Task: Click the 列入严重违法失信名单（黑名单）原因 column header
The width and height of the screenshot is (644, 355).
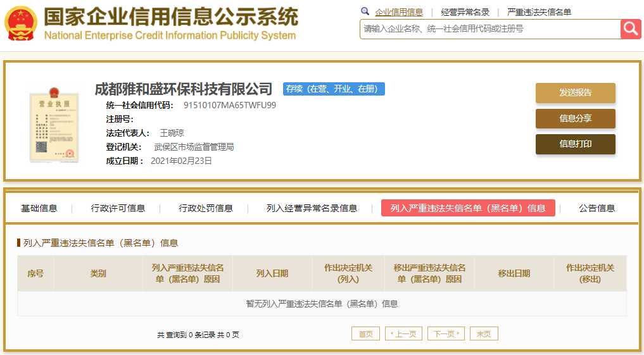Action: pyautogui.click(x=187, y=273)
